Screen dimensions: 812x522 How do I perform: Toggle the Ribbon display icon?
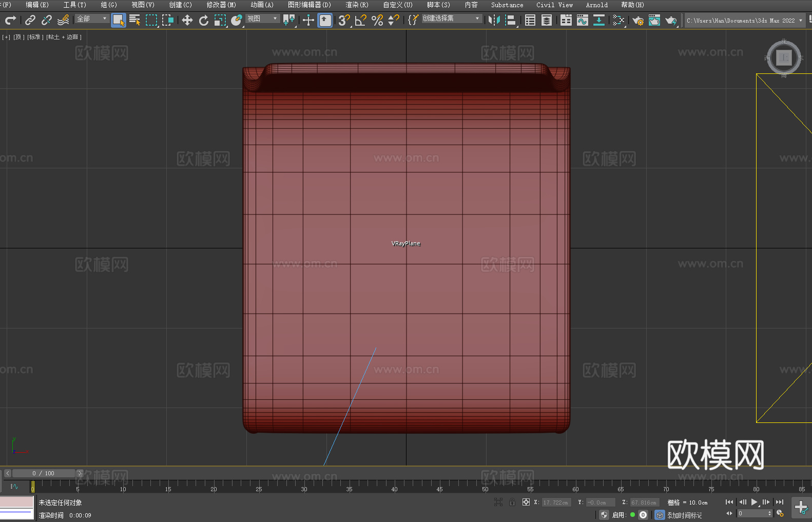pyautogui.click(x=566, y=20)
